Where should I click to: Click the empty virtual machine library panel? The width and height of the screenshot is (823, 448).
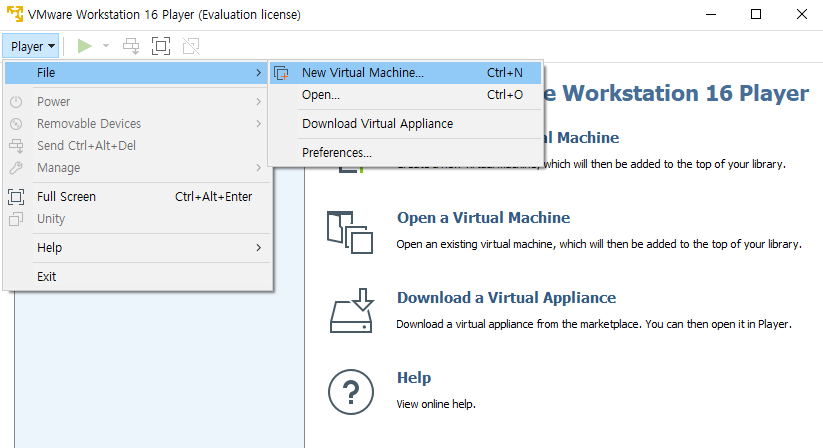pos(159,369)
